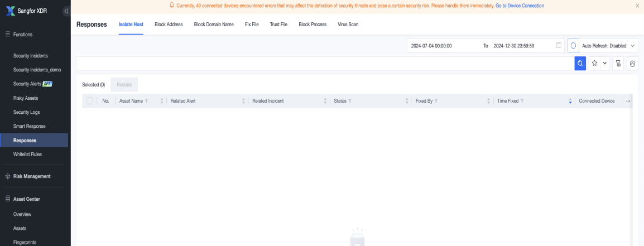Screen dimensions: 644x246
Task: Open column options ellipsis in table header
Action: pos(628,101)
